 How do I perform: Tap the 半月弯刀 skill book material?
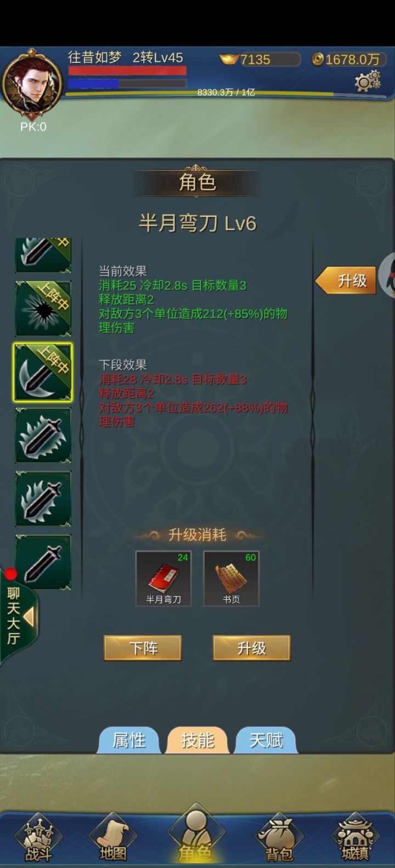(163, 579)
